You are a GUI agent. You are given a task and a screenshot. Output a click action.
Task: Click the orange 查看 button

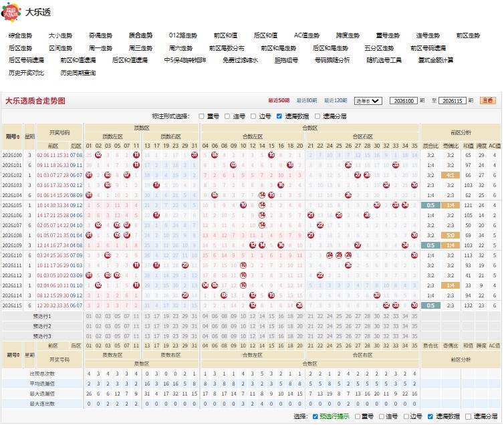pos(488,100)
